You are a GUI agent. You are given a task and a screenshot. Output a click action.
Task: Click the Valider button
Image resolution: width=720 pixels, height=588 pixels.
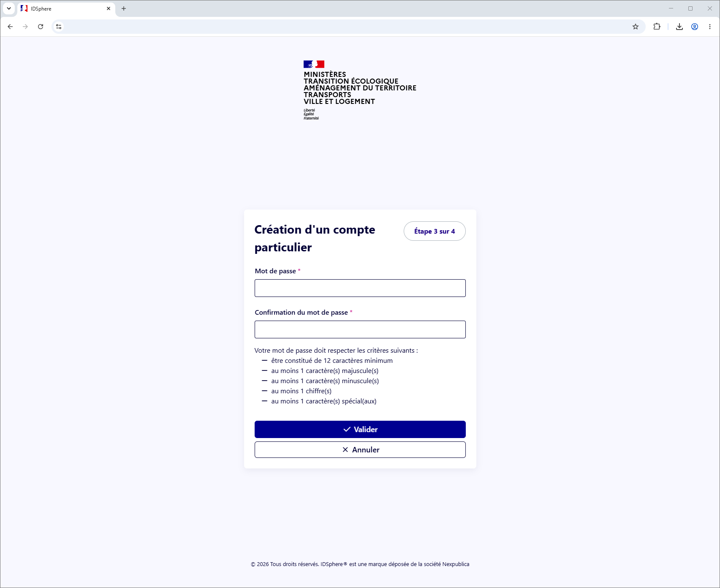(x=360, y=429)
